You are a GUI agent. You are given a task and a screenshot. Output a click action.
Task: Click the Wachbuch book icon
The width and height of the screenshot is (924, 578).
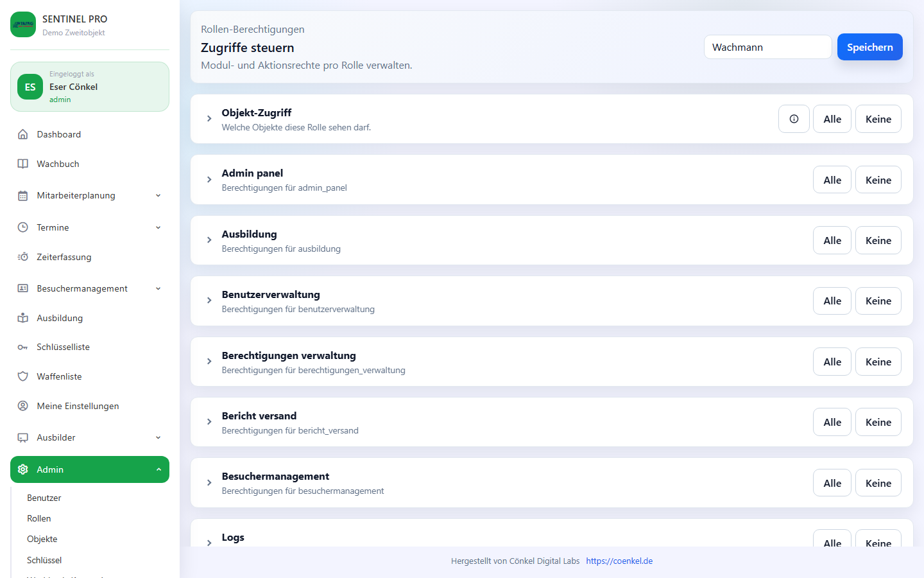23,164
